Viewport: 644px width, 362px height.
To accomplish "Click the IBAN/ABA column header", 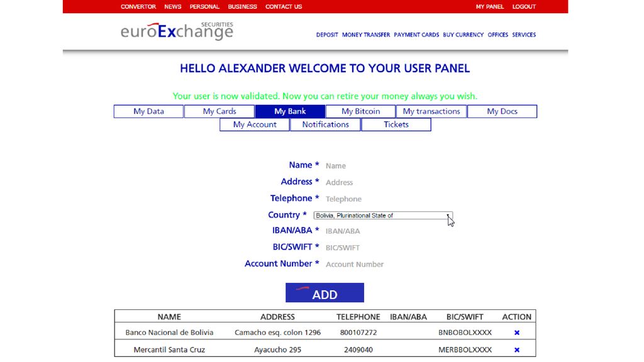I will pyautogui.click(x=408, y=317).
